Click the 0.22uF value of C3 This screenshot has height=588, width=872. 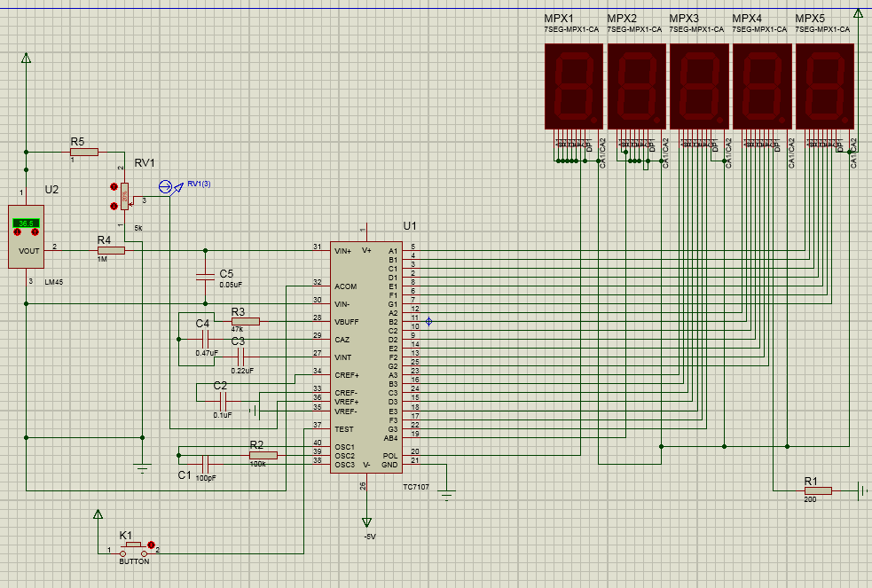pyautogui.click(x=242, y=371)
